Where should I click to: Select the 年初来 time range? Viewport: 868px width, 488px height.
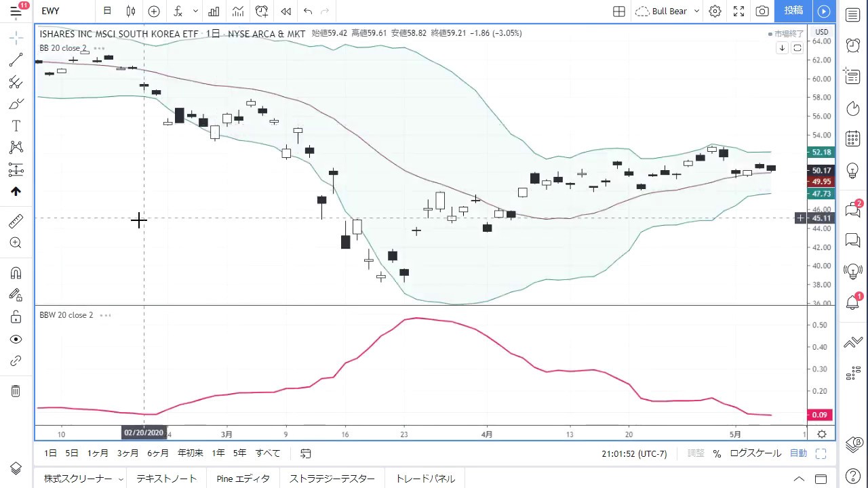pyautogui.click(x=191, y=453)
